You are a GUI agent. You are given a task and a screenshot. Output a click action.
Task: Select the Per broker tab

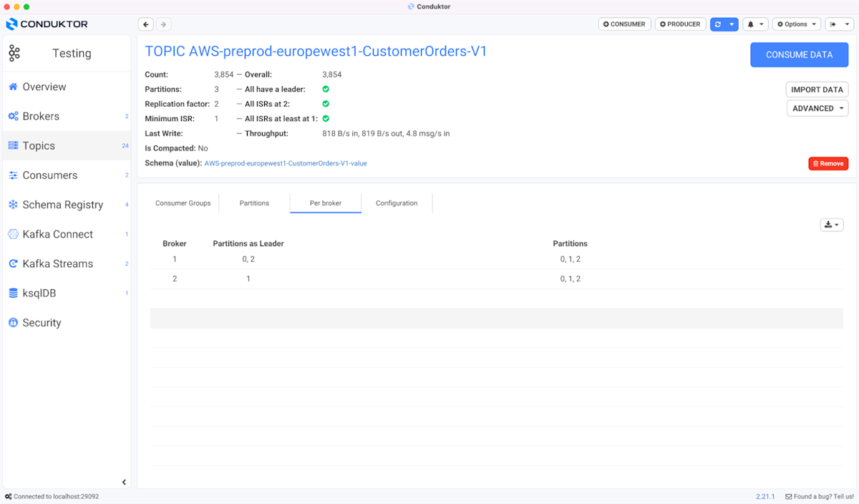pyautogui.click(x=326, y=203)
